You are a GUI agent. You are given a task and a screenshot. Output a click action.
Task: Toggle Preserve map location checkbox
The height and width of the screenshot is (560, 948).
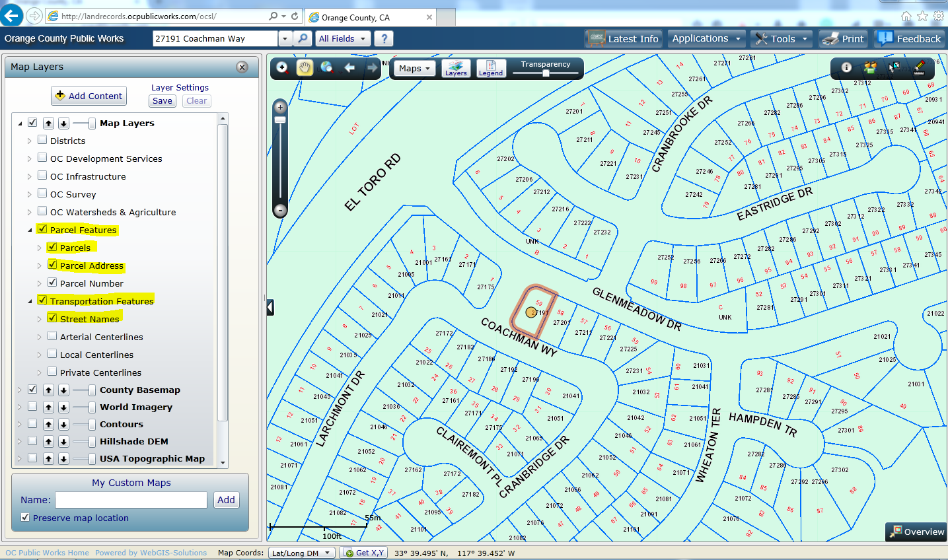(25, 517)
